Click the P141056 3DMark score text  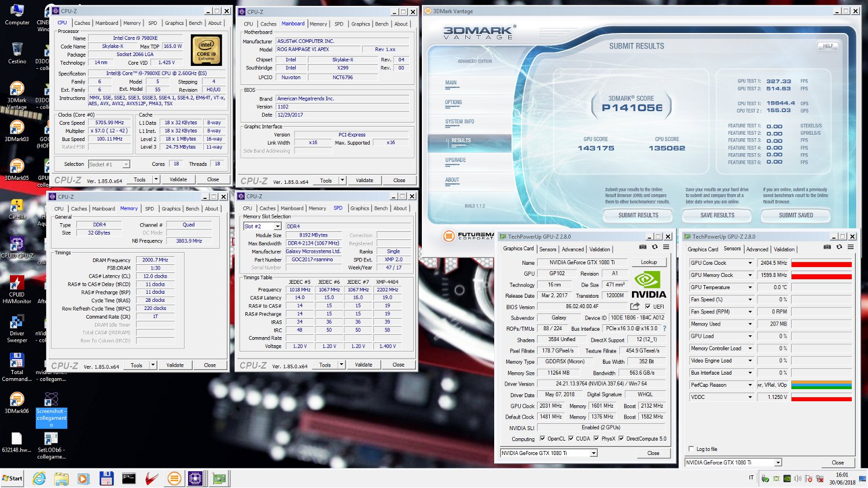[632, 108]
